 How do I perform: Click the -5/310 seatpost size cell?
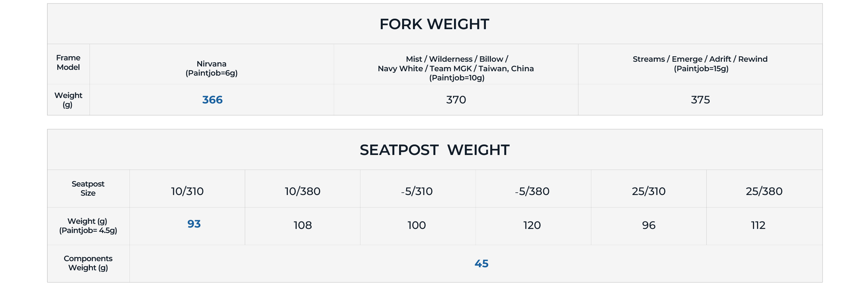coord(417,191)
